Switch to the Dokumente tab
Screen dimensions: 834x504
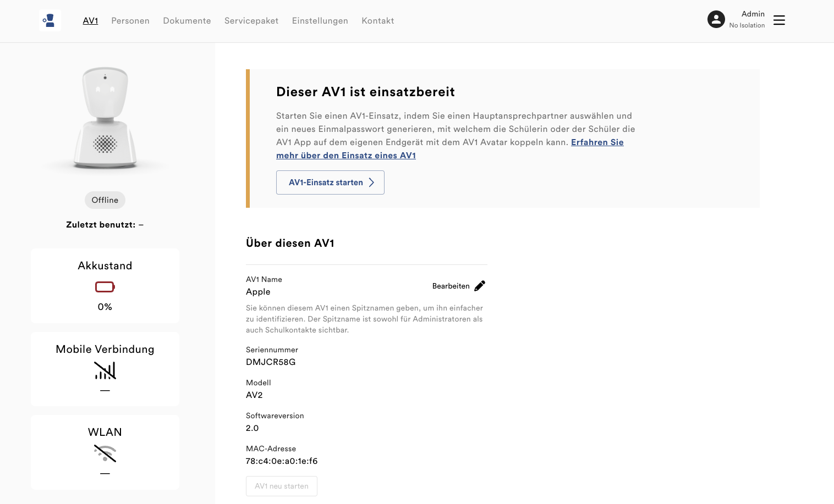(x=187, y=21)
